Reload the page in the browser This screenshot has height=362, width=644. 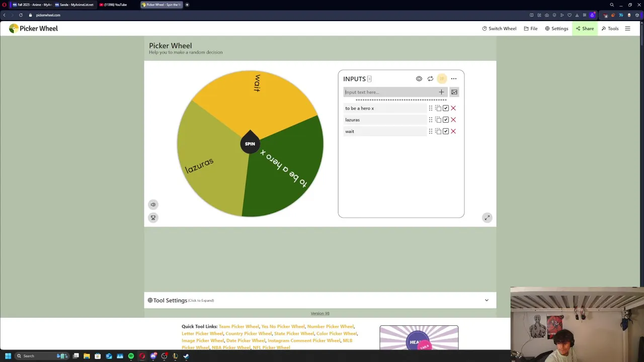point(21,15)
